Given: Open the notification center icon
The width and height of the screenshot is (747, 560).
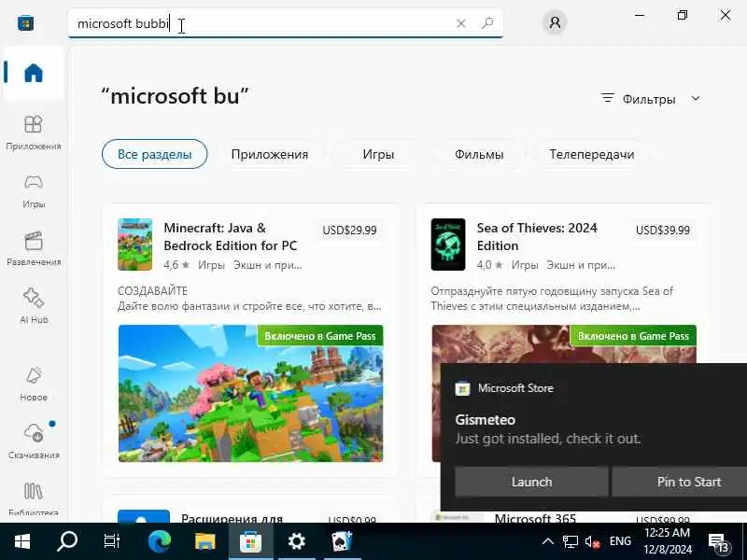Looking at the screenshot, I should tap(719, 542).
